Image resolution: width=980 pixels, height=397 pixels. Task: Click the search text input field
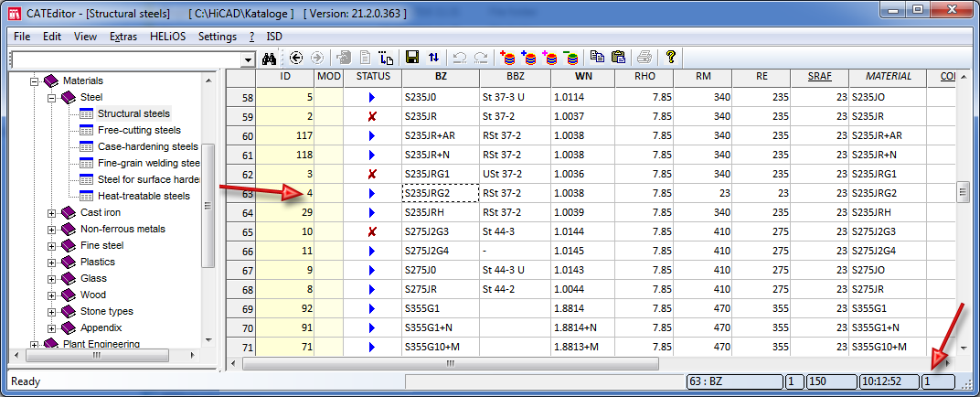[x=127, y=59]
